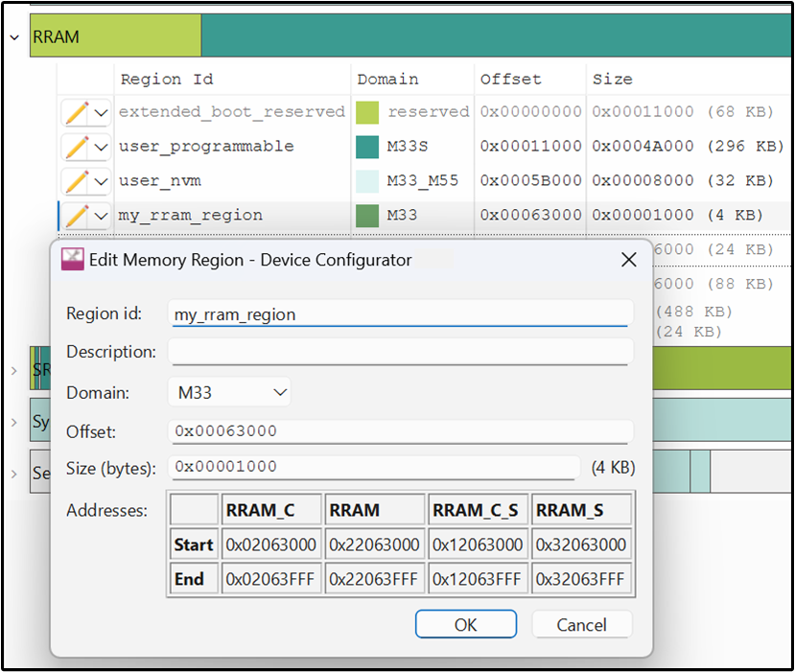Click the Size (bytes) input field
The width and height of the screenshot is (795, 672).
point(374,467)
